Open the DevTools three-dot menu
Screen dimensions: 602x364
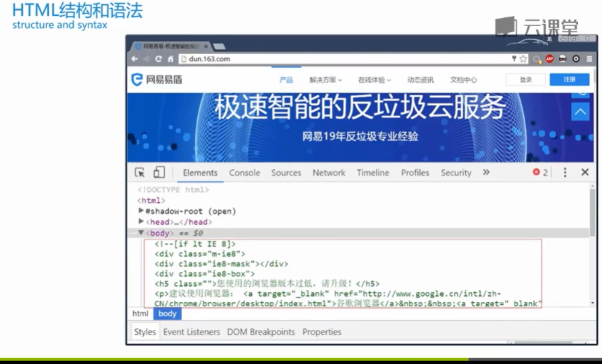coord(565,173)
